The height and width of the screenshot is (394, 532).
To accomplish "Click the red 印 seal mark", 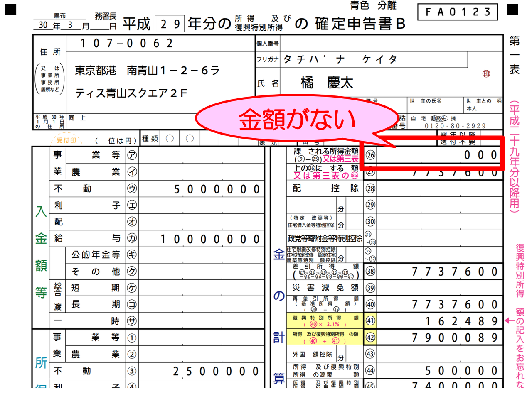I will (486, 74).
